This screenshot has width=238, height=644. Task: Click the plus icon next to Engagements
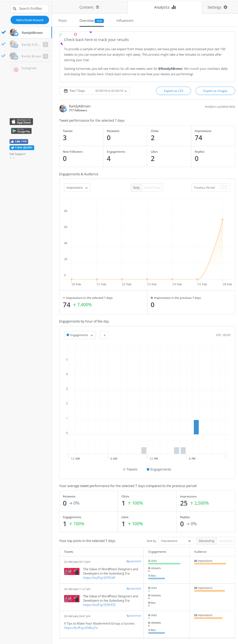pyautogui.click(x=104, y=335)
